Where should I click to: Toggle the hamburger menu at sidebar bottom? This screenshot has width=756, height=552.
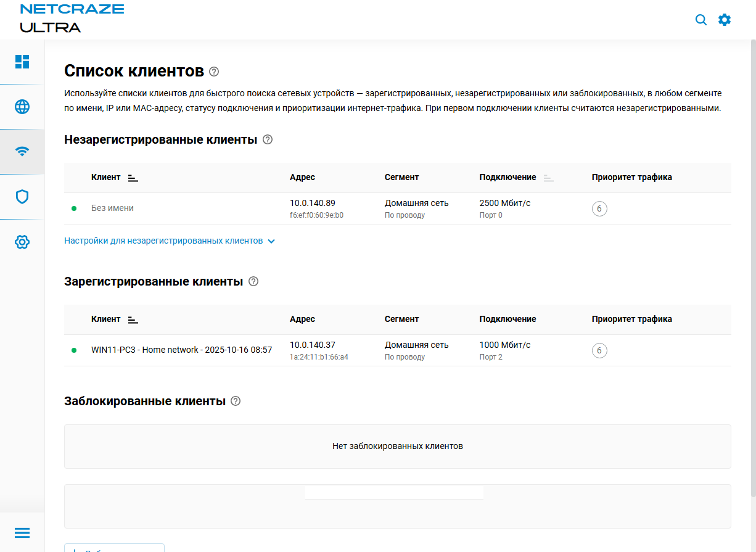coord(22,533)
